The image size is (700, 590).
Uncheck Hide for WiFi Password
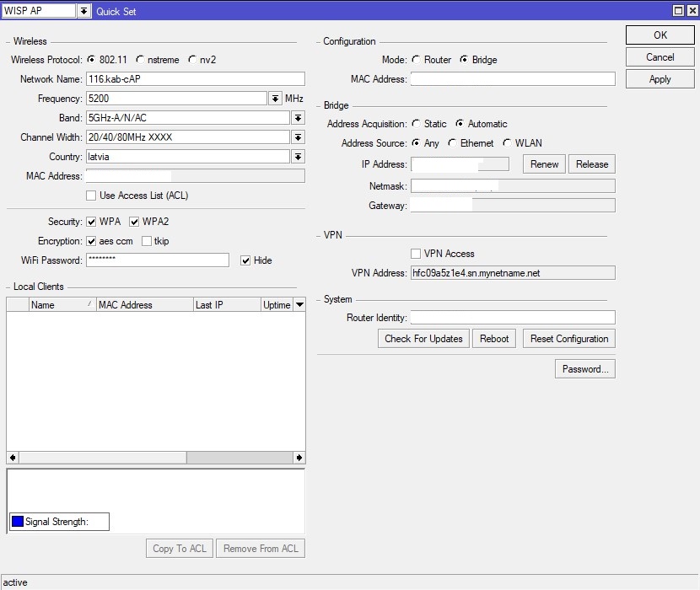245,260
